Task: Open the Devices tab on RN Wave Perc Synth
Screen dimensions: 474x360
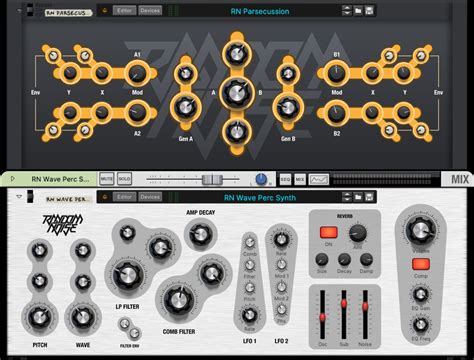Action: [150, 197]
